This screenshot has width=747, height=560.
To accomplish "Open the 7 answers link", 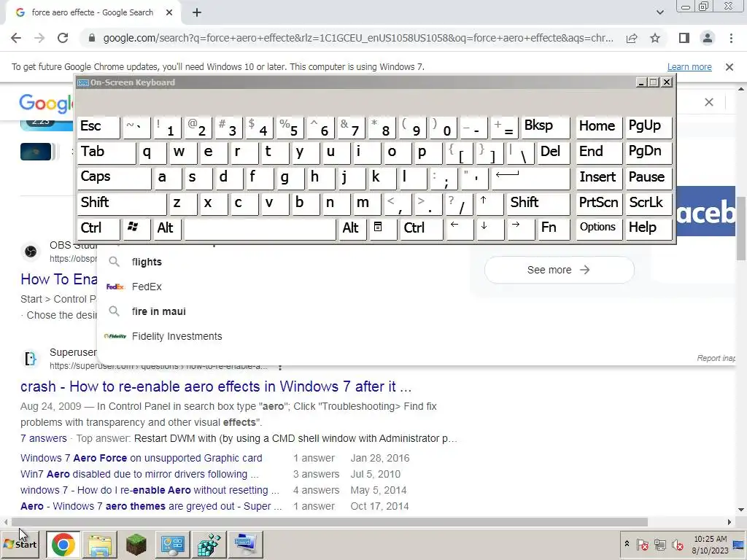I will [43, 438].
